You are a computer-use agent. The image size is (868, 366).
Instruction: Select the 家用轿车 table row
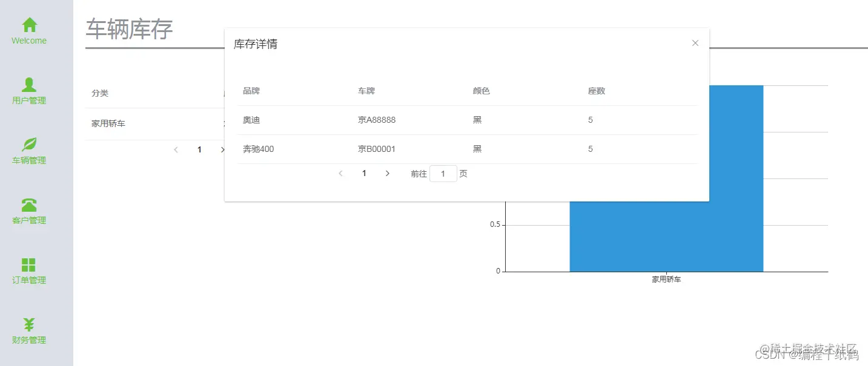[x=155, y=123]
